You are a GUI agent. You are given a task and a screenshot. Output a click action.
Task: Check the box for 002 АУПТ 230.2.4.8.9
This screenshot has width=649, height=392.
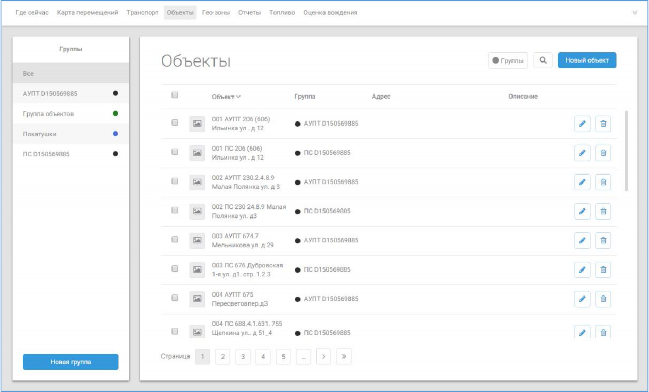pyautogui.click(x=175, y=181)
